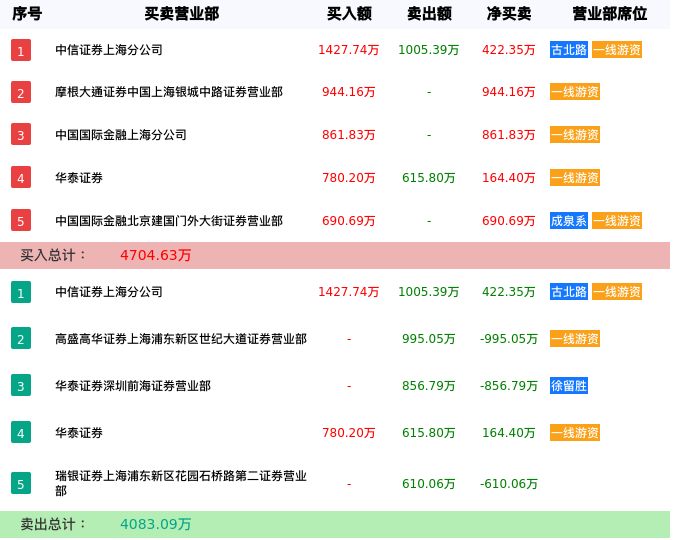Open 华泰证券 in the buy list
The image size is (676, 540).
click(79, 178)
